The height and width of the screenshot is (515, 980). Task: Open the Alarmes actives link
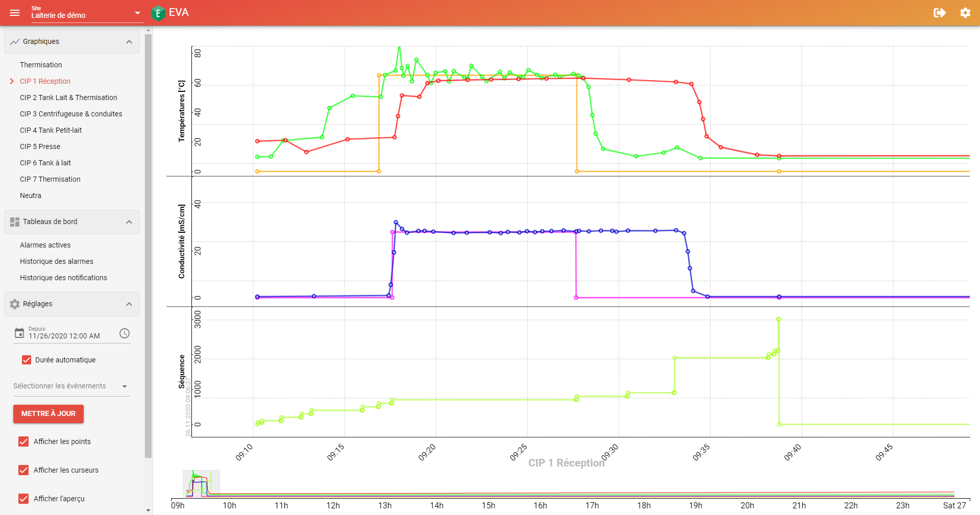[x=45, y=245]
